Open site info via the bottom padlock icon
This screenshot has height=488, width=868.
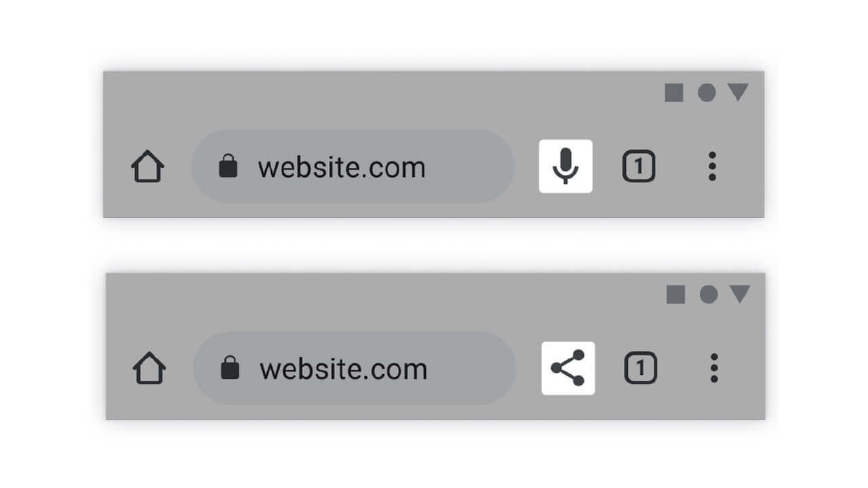point(231,368)
